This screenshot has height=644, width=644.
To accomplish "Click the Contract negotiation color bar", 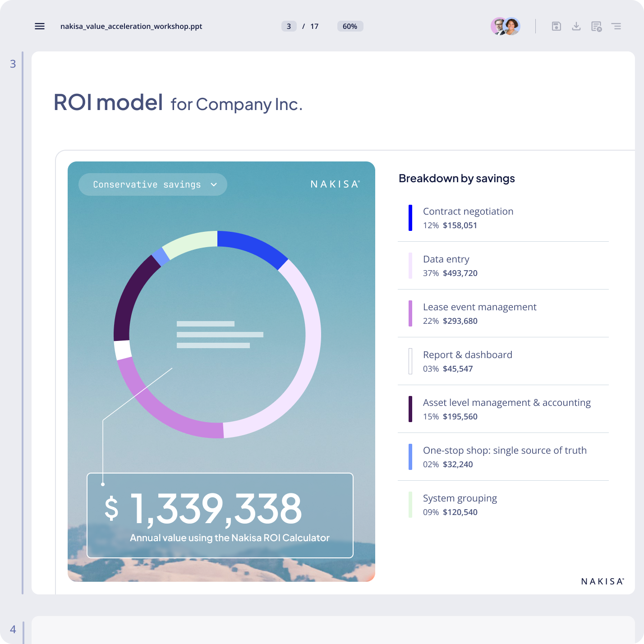I will coord(410,218).
